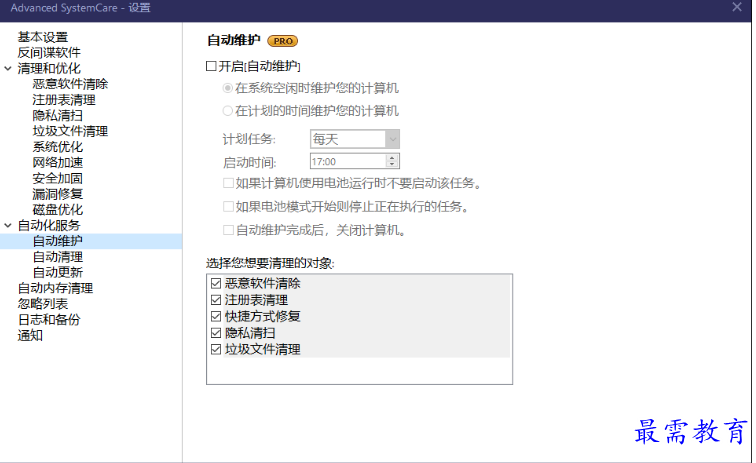Open 漏洞修复 settings
Image resolution: width=756 pixels, height=463 pixels.
[58, 194]
